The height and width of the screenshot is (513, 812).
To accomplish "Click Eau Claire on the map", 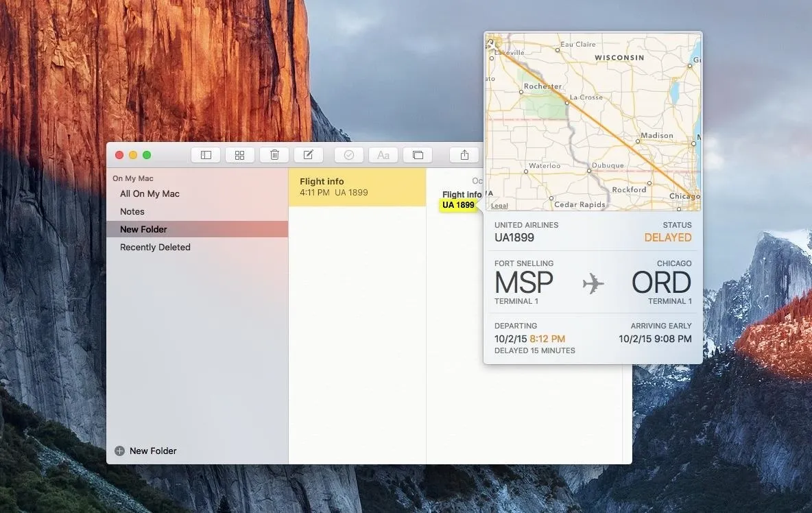I will [578, 45].
